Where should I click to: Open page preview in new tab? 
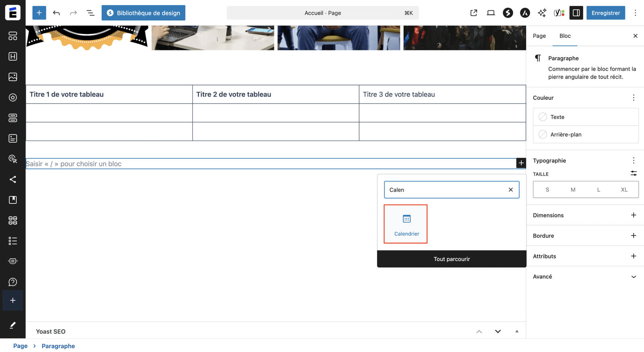coord(474,13)
